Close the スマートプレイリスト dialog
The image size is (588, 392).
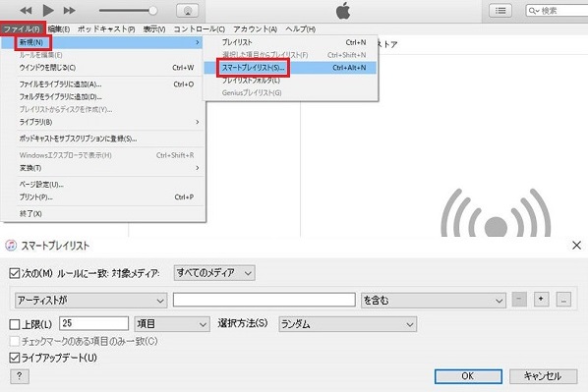pyautogui.click(x=577, y=246)
